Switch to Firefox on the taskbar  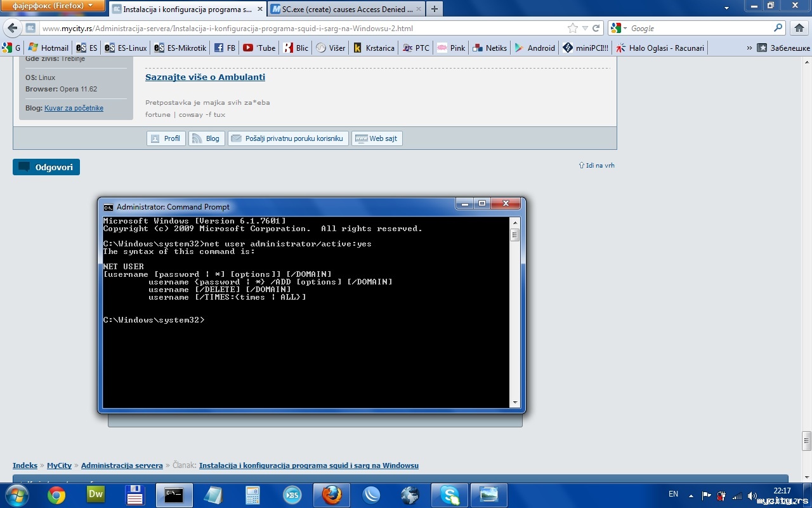pyautogui.click(x=332, y=495)
